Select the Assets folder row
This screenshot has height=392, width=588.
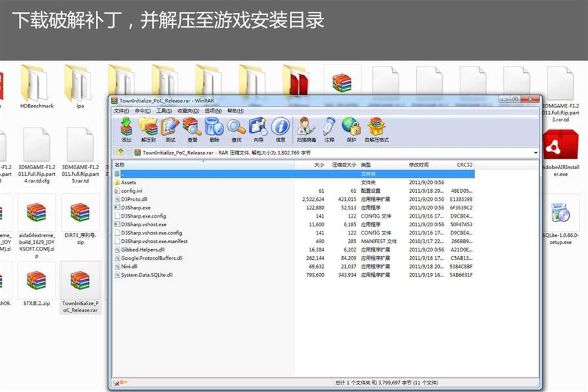(x=294, y=183)
